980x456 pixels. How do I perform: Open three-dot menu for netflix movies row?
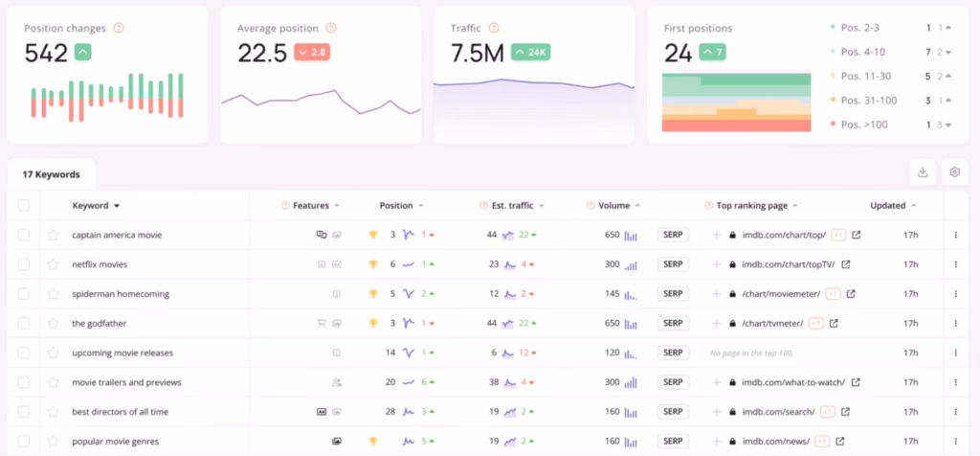(954, 264)
